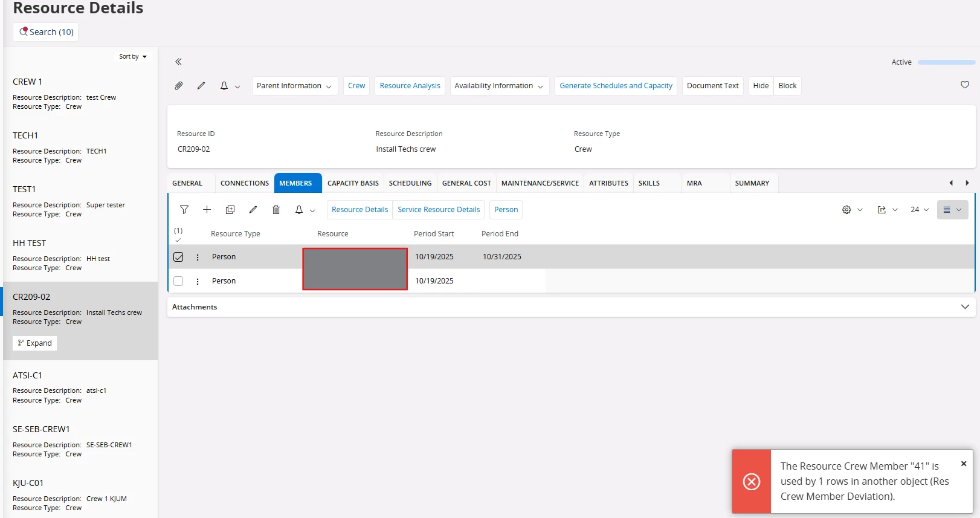This screenshot has height=518, width=980.
Task: Click the Block button
Action: tap(788, 86)
